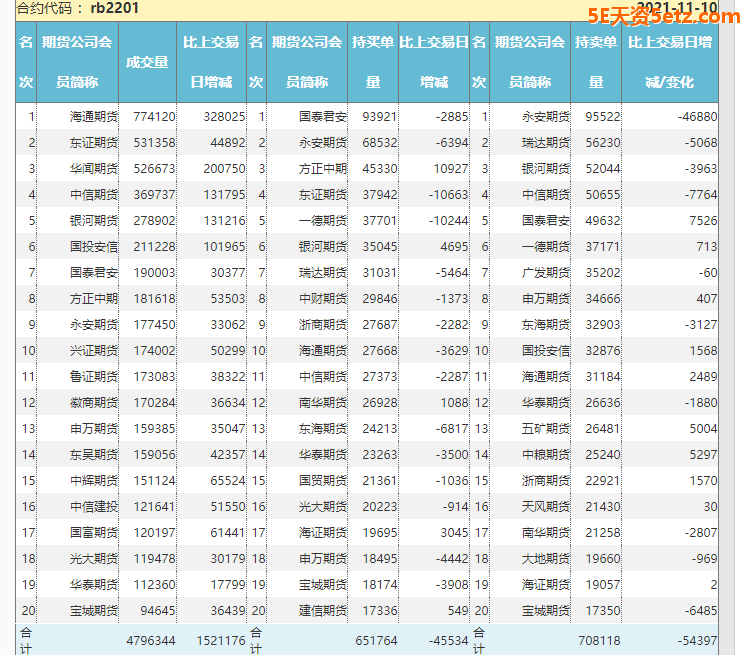Click long position value 20223
The width and height of the screenshot is (742, 655).
point(380,507)
